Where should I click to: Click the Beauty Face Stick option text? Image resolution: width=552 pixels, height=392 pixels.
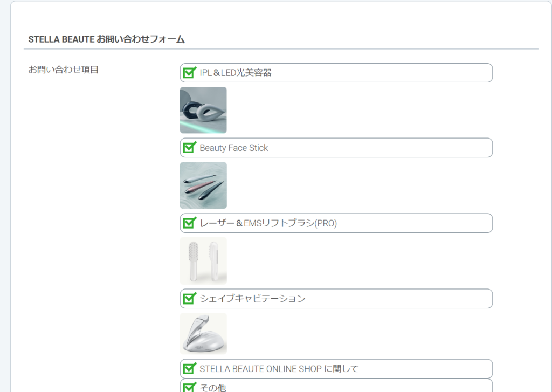(234, 148)
